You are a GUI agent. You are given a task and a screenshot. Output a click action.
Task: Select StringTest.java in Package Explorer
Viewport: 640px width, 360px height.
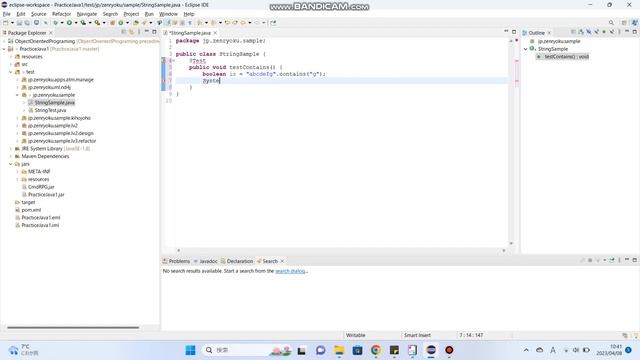pyautogui.click(x=50, y=111)
